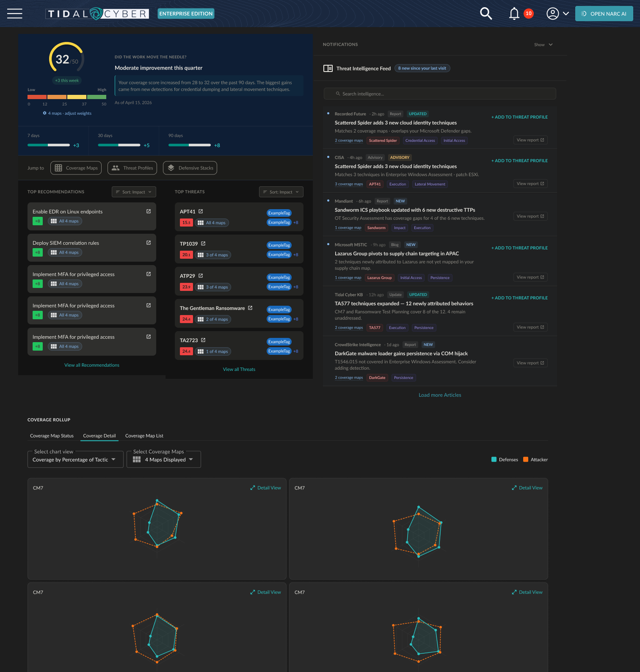The height and width of the screenshot is (672, 640).
Task: Click the gear icon beside adjust weights
Action: point(44,113)
